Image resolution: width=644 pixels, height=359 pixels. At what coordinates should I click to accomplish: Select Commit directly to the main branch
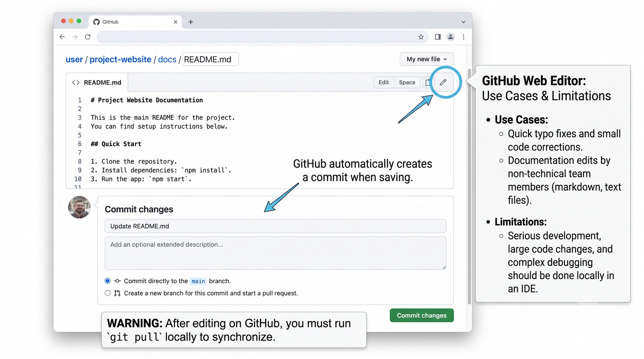[108, 281]
